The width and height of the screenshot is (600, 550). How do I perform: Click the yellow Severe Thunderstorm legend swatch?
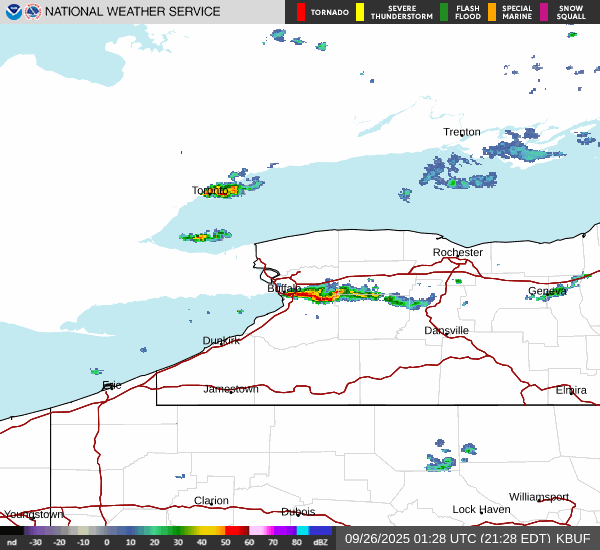pyautogui.click(x=360, y=12)
